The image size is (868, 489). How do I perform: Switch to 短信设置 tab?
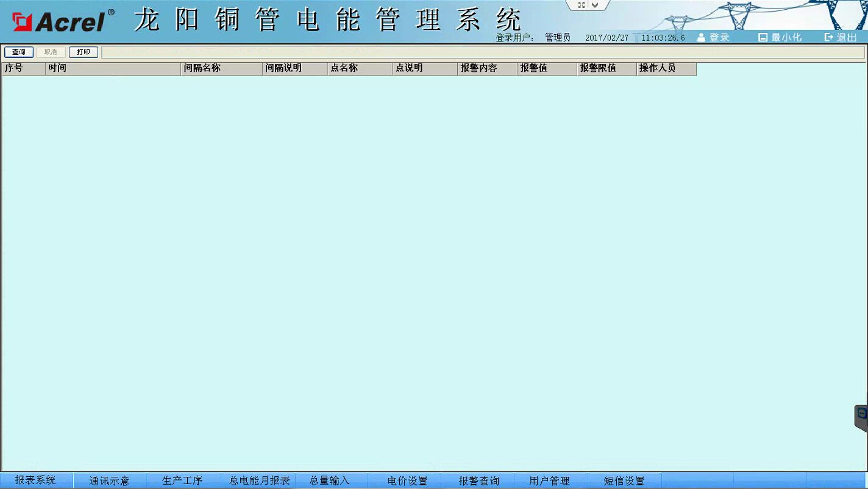[x=624, y=480]
